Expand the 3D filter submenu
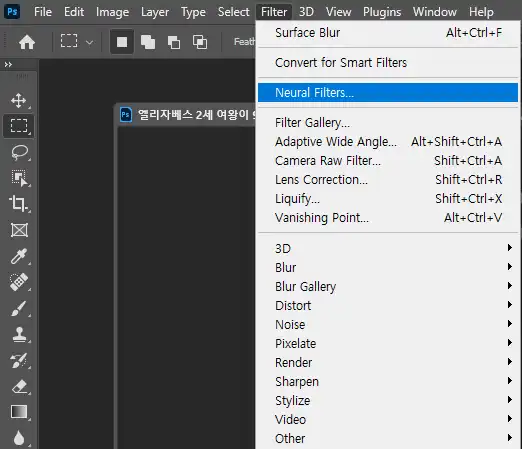This screenshot has width=522, height=449. tap(388, 248)
